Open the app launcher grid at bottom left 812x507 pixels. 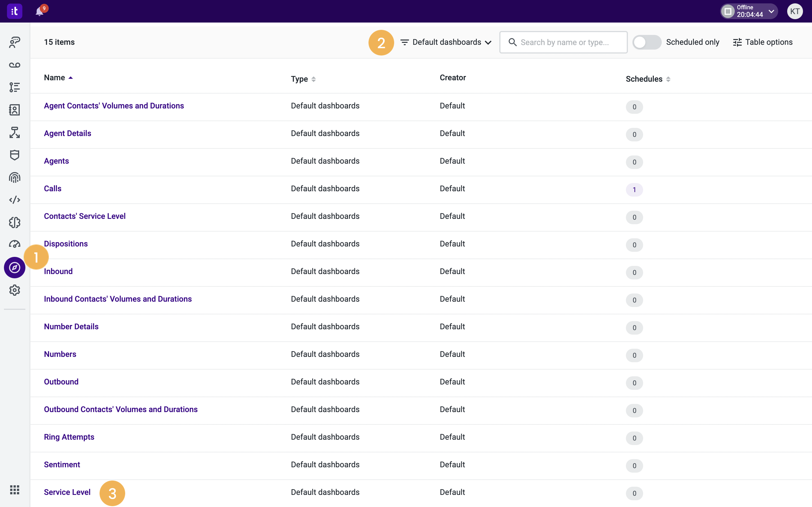14,490
